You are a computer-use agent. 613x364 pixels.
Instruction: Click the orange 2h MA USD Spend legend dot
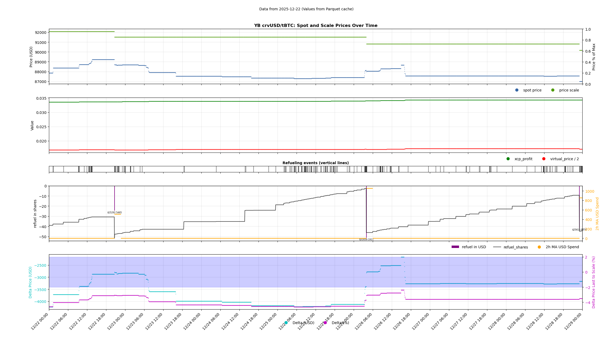coord(539,247)
